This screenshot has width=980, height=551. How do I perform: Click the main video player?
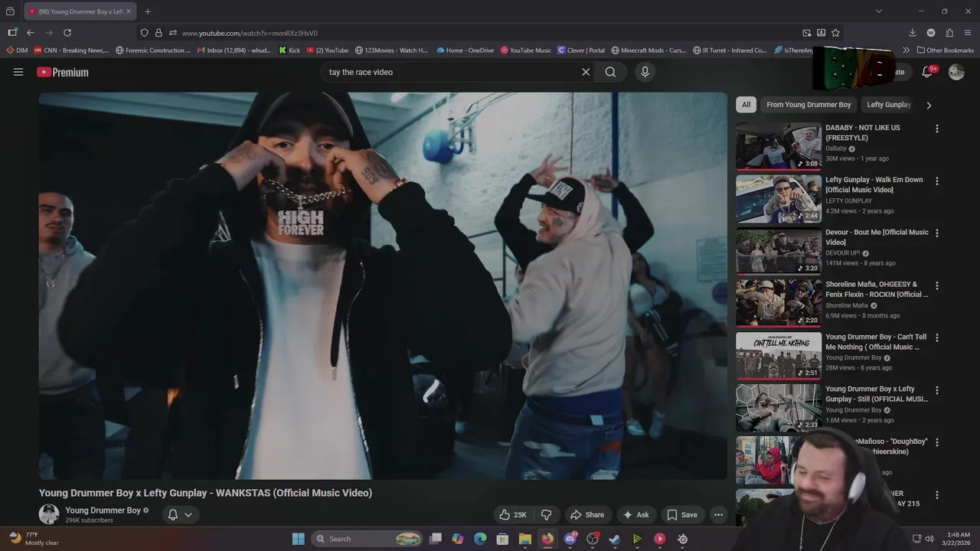(383, 286)
